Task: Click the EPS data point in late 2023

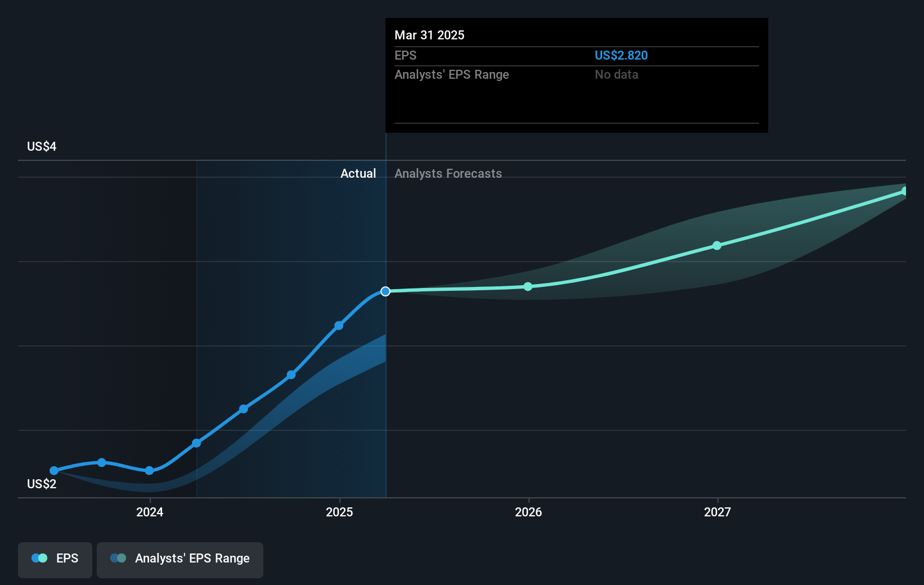Action: coord(102,462)
